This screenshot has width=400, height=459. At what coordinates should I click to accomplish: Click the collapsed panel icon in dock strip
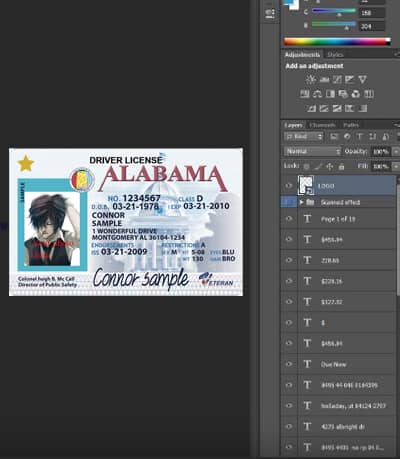click(270, 14)
